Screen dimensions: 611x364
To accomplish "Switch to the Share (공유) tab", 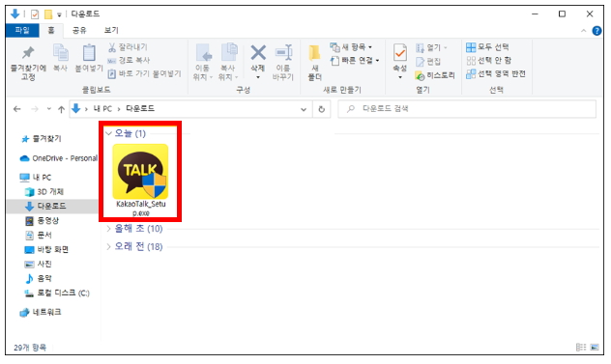I will click(x=79, y=30).
